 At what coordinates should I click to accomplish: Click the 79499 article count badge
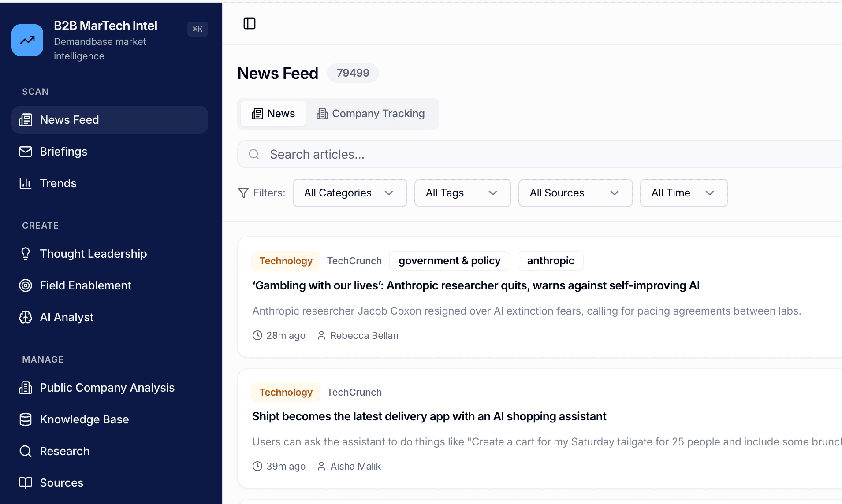point(353,73)
